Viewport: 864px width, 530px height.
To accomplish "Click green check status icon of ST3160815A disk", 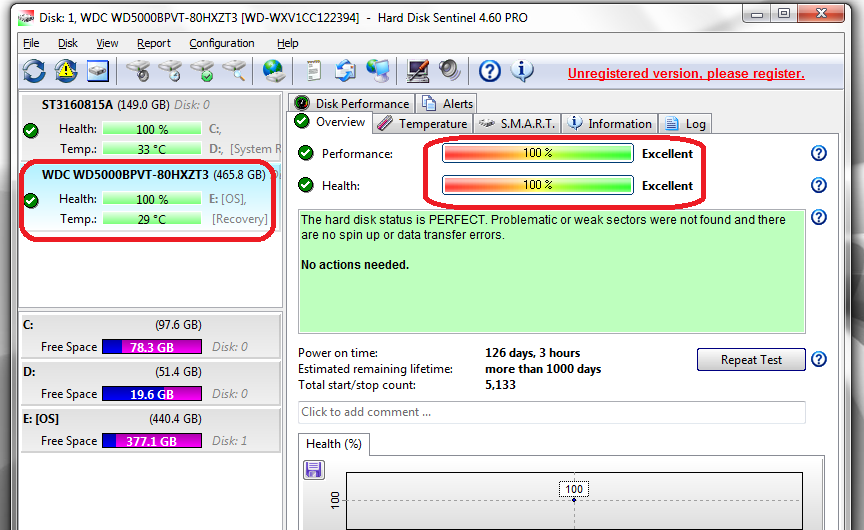I will point(31,131).
